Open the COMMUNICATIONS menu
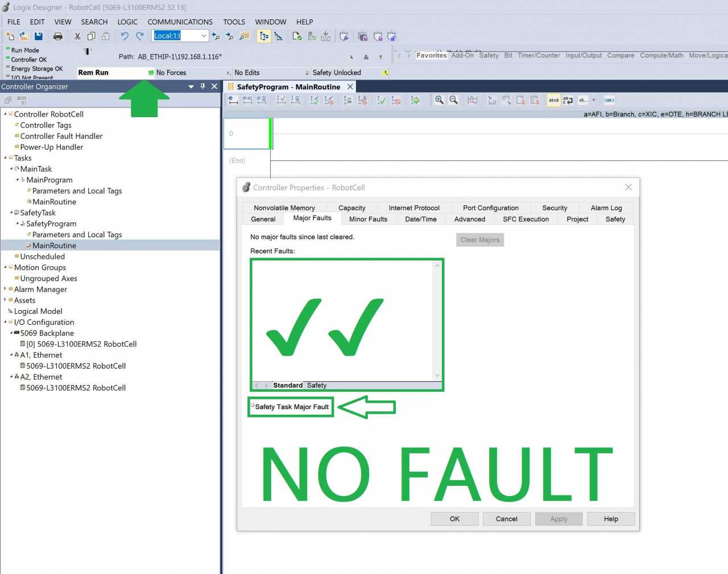 click(x=180, y=22)
